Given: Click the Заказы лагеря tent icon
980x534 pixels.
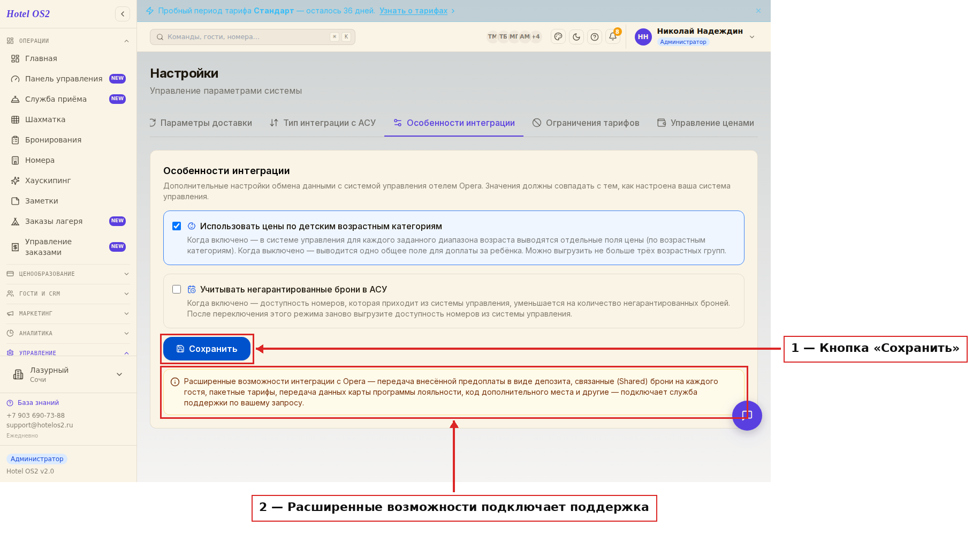Looking at the screenshot, I should (x=16, y=221).
